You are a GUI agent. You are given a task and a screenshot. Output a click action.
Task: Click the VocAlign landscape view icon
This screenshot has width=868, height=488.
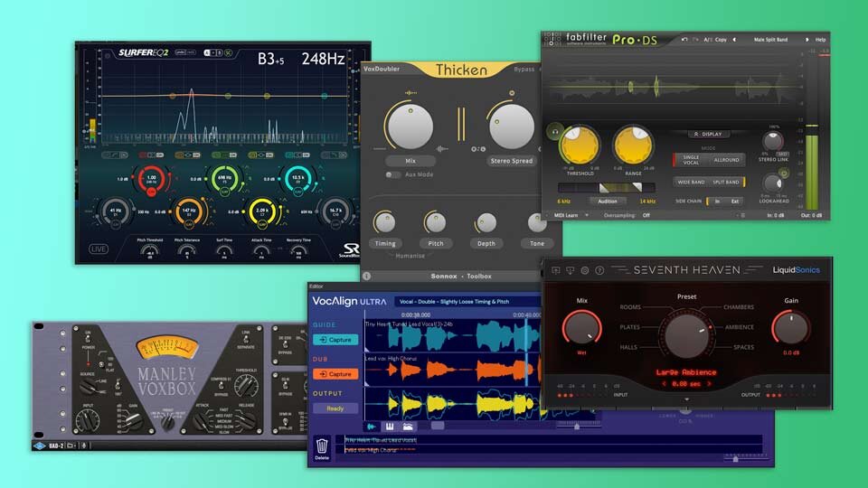408,426
